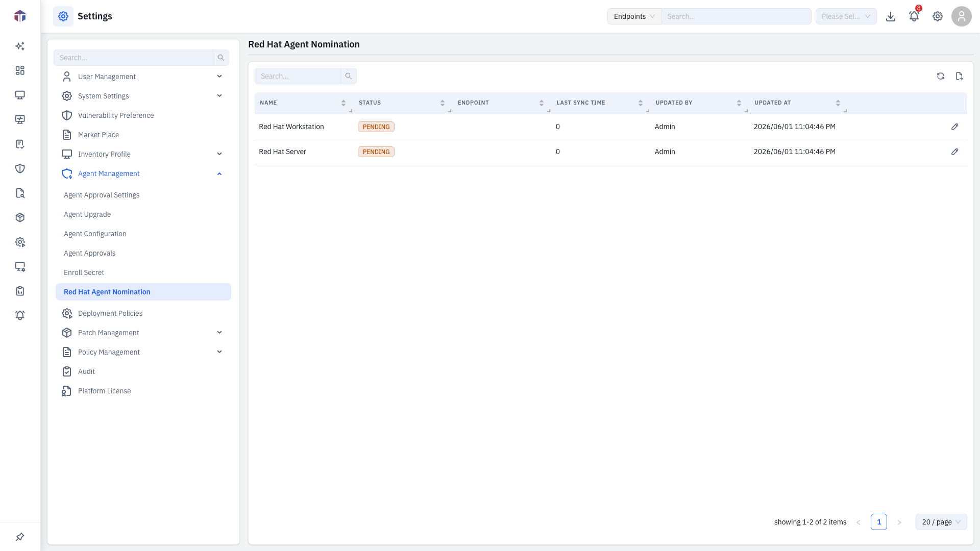Focus the table search field
This screenshot has width=980, height=551.
coord(298,76)
